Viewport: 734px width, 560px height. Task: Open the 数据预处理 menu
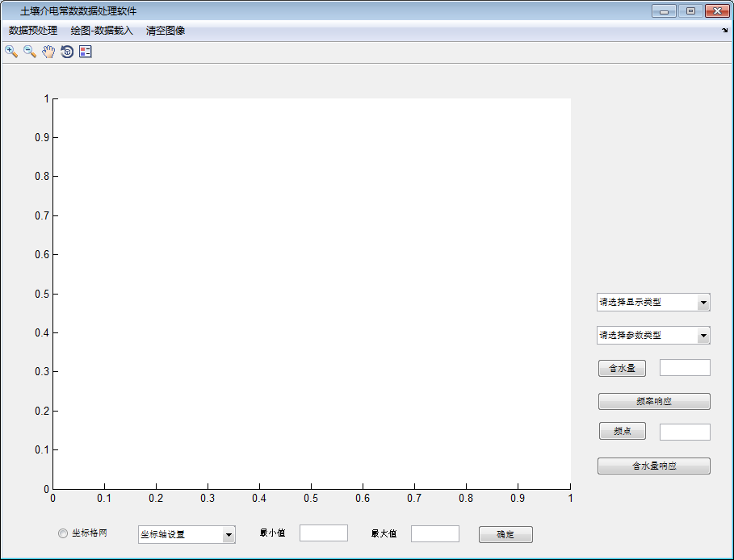coord(33,31)
